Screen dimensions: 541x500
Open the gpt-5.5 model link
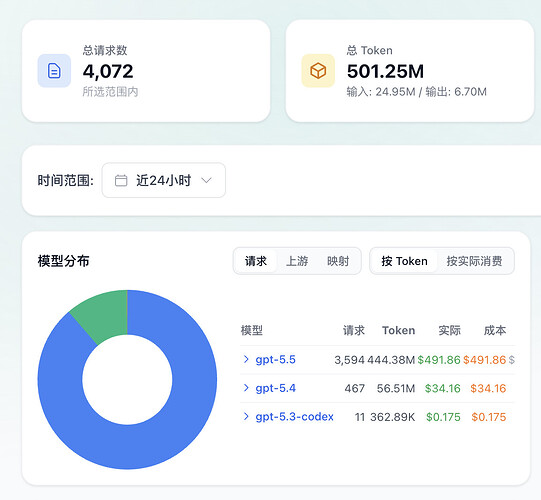click(x=275, y=360)
